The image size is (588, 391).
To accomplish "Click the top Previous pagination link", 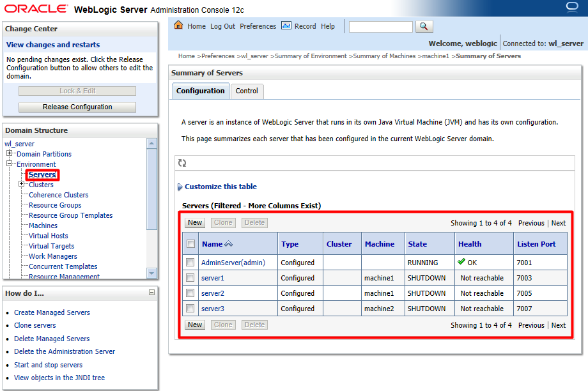I will pos(531,223).
